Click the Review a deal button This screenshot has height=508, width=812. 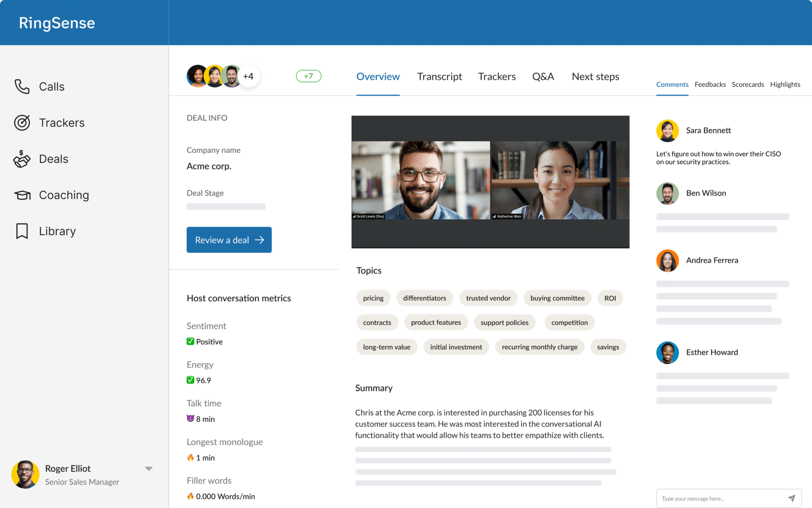228,239
